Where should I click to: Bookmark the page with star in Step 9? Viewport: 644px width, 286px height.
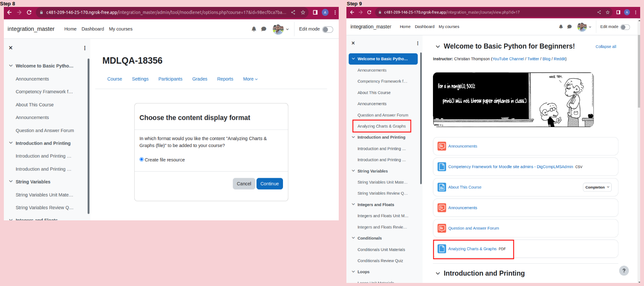[x=608, y=12]
